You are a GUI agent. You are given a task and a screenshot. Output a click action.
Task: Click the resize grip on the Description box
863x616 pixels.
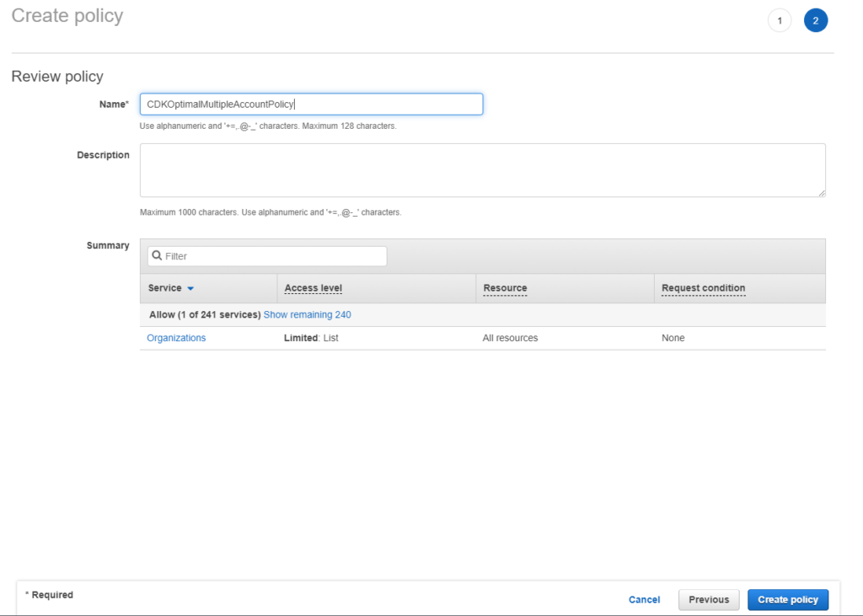coord(823,194)
